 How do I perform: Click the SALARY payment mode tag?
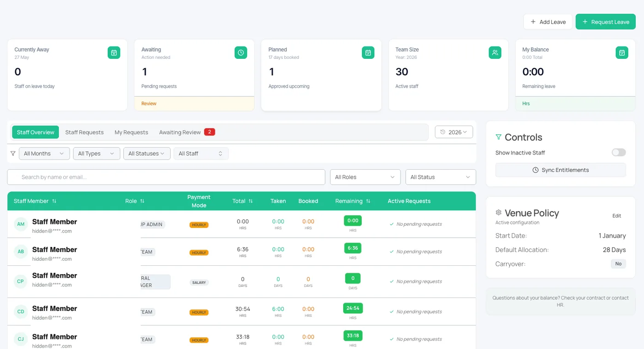point(199,282)
